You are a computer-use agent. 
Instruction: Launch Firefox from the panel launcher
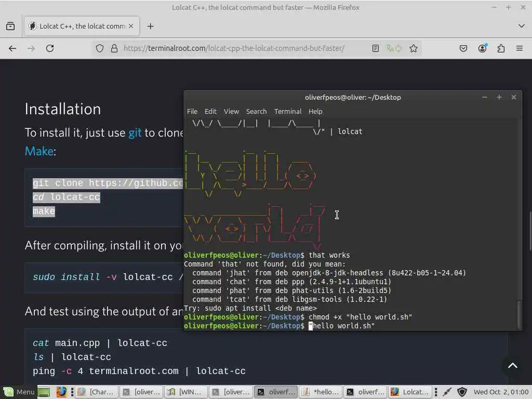61,392
